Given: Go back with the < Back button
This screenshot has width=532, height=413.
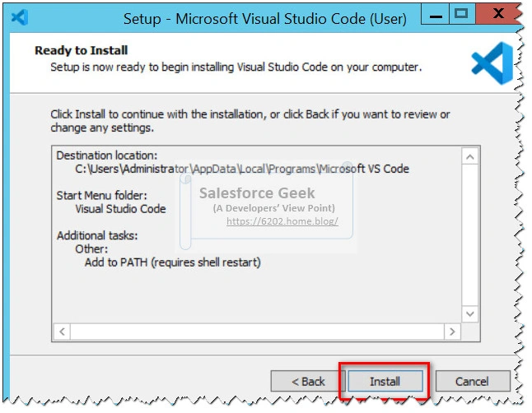Looking at the screenshot, I should point(308,381).
